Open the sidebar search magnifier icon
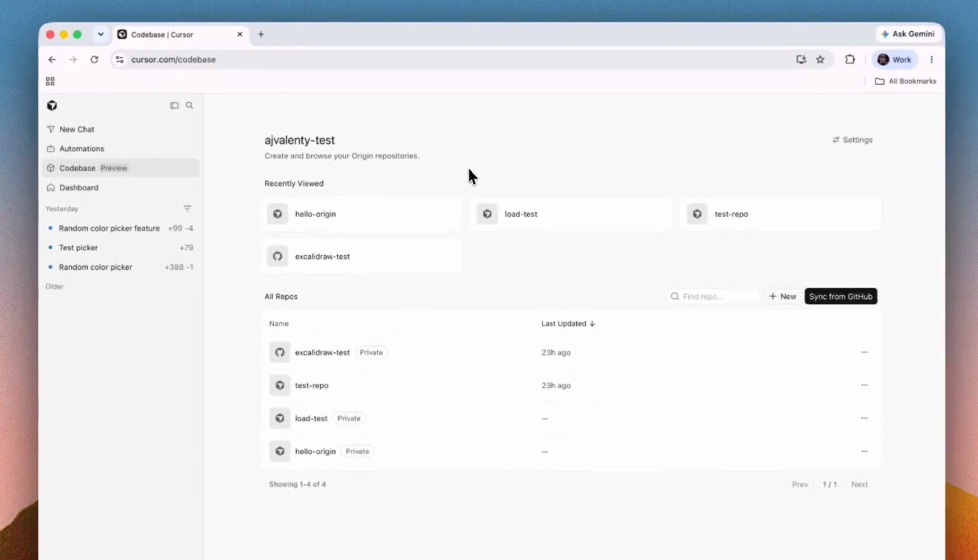This screenshot has width=978, height=560. tap(190, 106)
